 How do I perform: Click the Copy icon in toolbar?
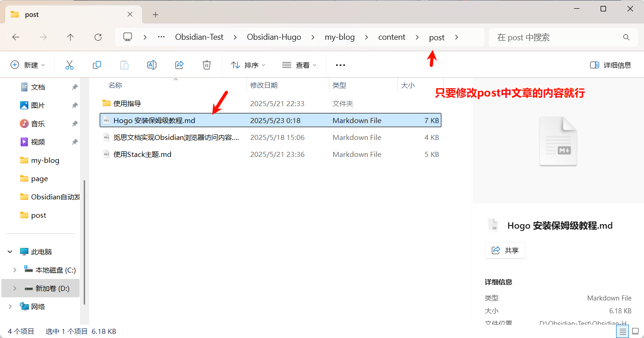pyautogui.click(x=97, y=65)
